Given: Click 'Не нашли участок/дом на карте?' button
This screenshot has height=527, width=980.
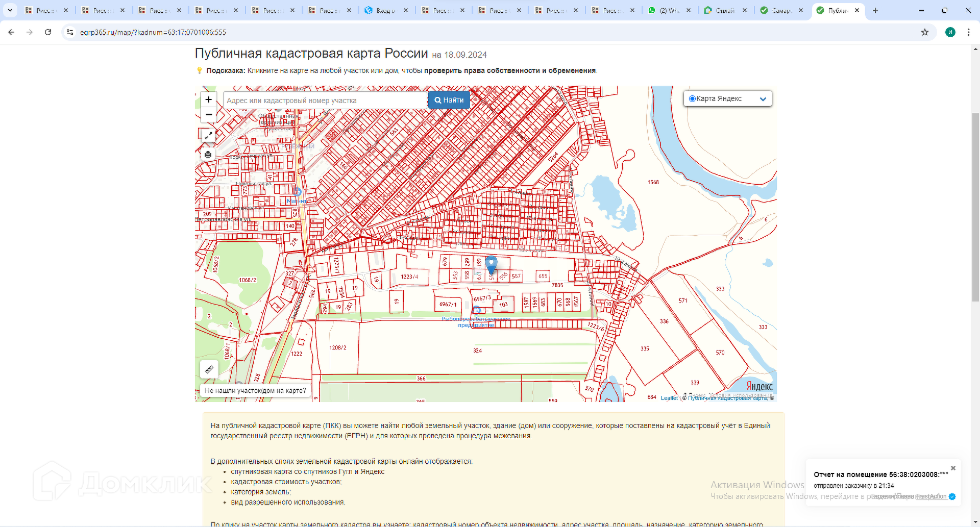Looking at the screenshot, I should pos(255,390).
